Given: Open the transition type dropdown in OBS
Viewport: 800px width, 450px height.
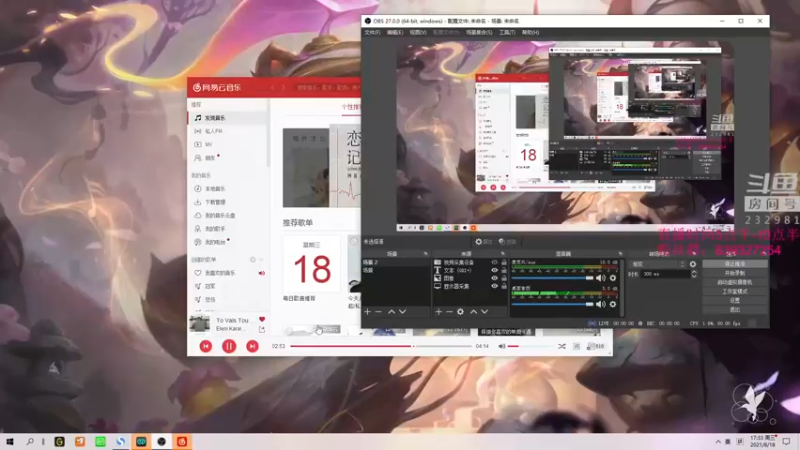Looking at the screenshot, I should (658, 264).
